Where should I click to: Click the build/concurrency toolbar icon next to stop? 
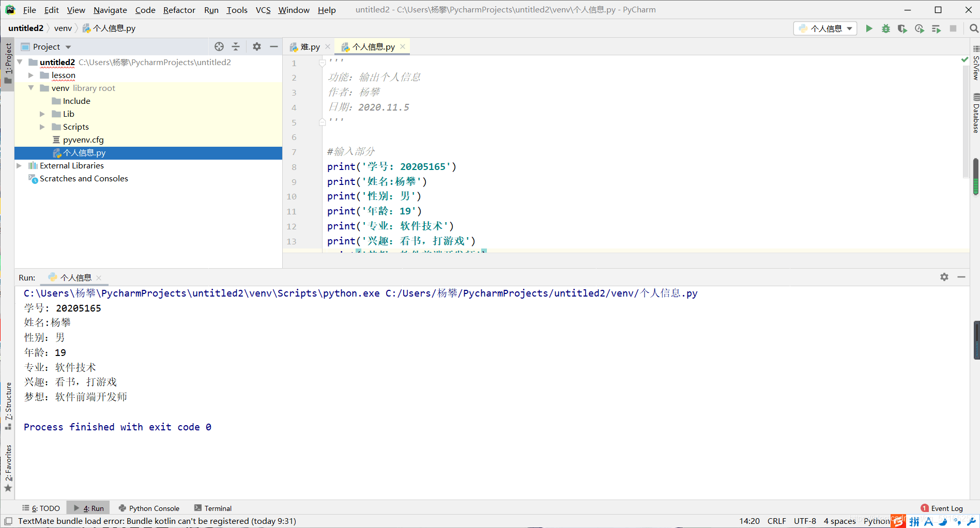(936, 28)
